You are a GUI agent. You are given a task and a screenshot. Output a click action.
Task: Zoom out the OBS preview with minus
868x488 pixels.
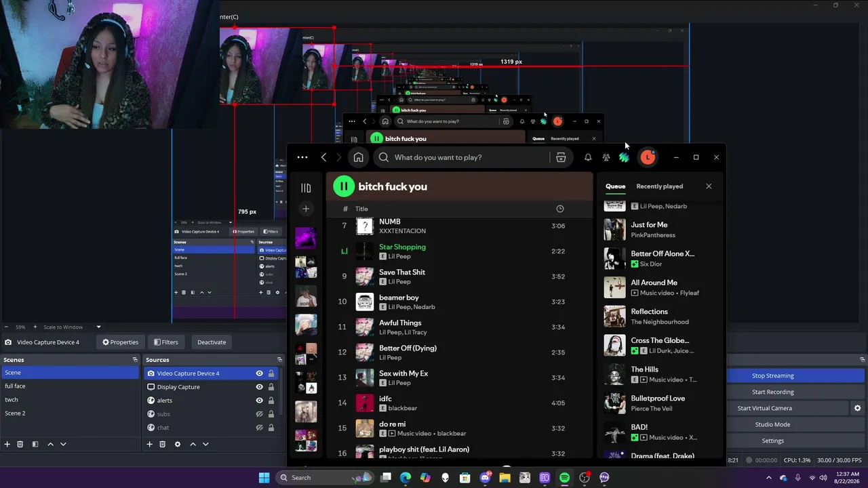[x=6, y=327]
